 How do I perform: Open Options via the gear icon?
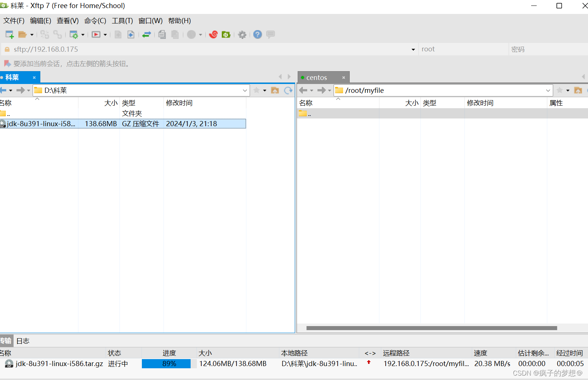coord(242,34)
